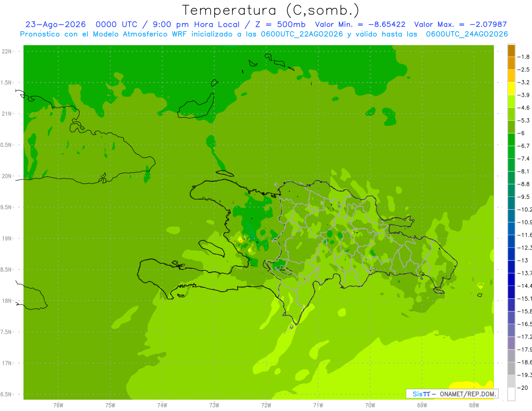Click the 1.5N latitude axis label

coord(7,82)
